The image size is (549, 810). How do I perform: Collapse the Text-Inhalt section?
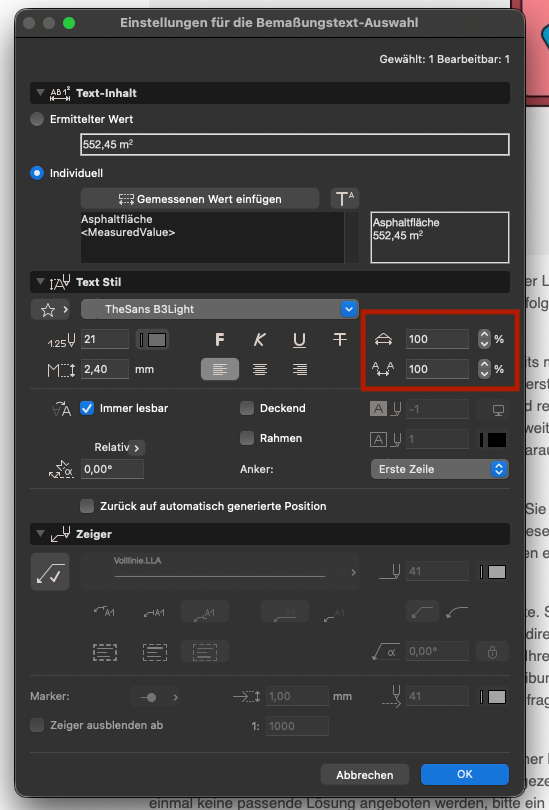[40, 93]
